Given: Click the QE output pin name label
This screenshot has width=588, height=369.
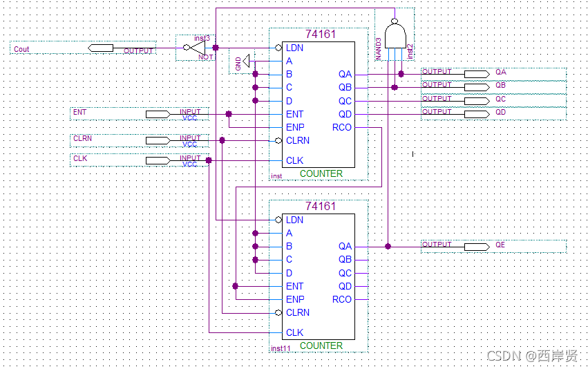Looking at the screenshot, I should point(500,245).
